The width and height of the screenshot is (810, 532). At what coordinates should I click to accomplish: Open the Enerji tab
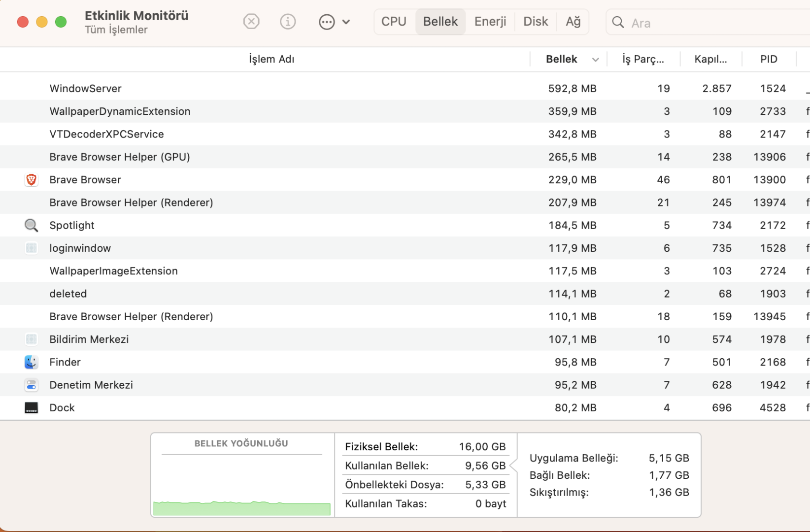pyautogui.click(x=490, y=22)
